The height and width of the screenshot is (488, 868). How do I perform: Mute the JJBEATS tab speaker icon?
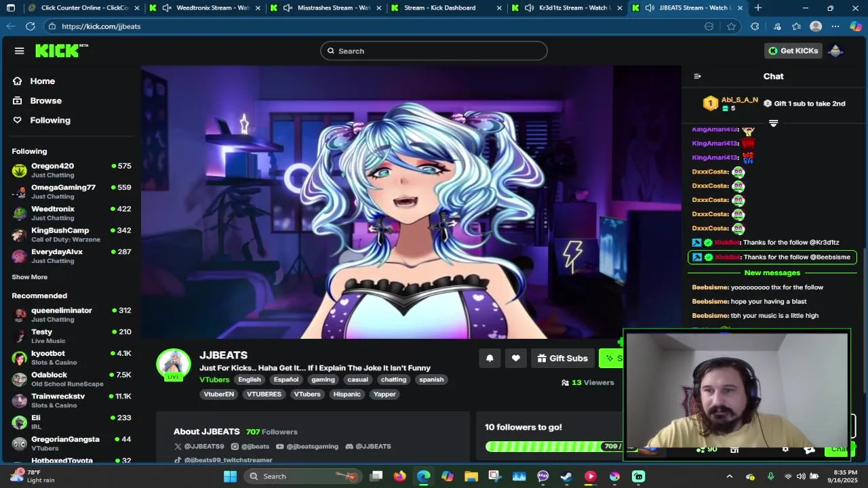point(650,8)
